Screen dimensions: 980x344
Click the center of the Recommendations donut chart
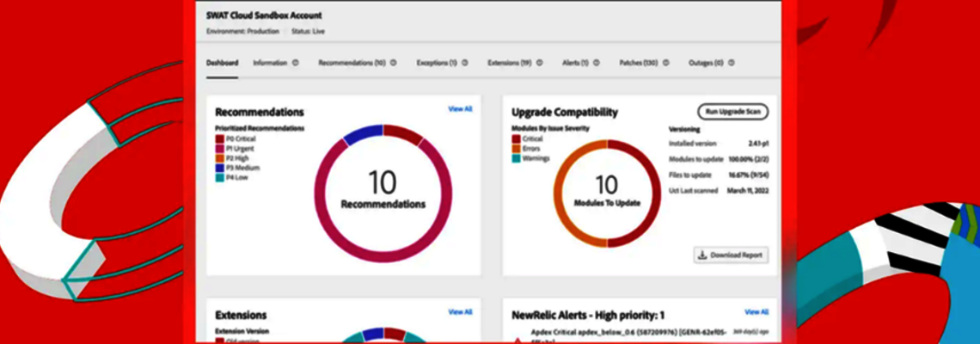(x=383, y=190)
